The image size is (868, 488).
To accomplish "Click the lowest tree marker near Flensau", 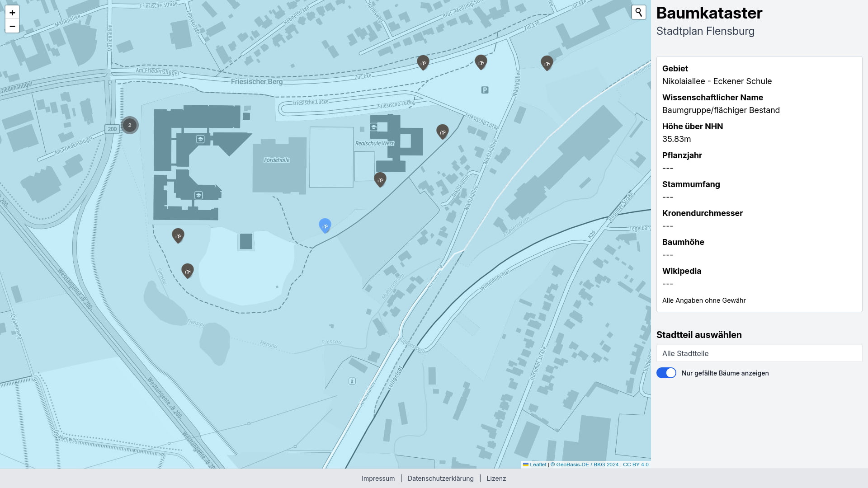I will click(x=187, y=270).
